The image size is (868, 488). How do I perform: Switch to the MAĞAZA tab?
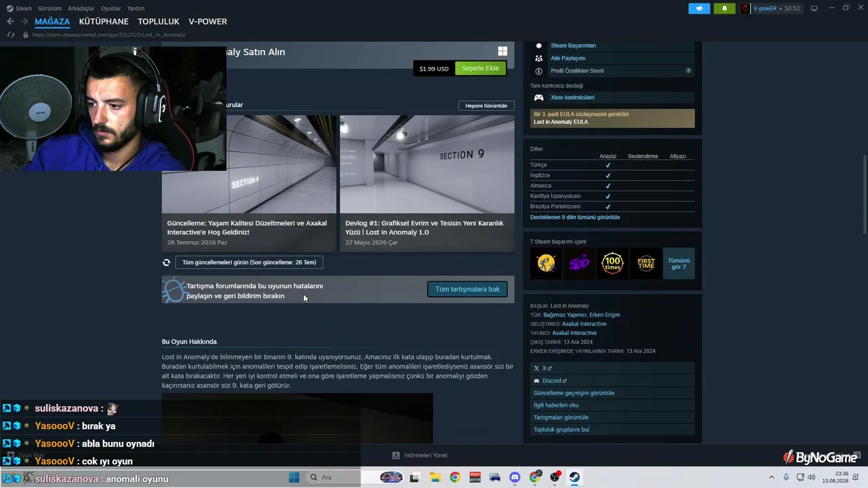click(x=52, y=22)
